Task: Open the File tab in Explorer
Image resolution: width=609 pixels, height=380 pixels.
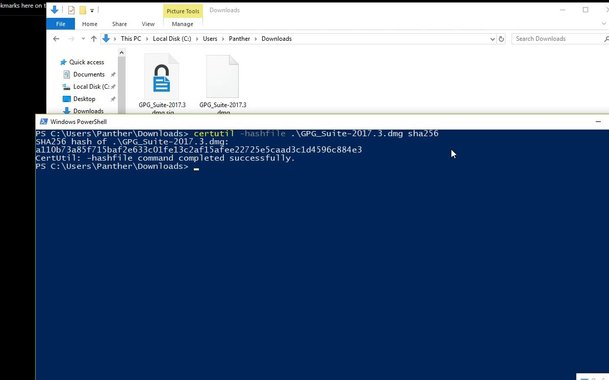Action: tap(61, 24)
